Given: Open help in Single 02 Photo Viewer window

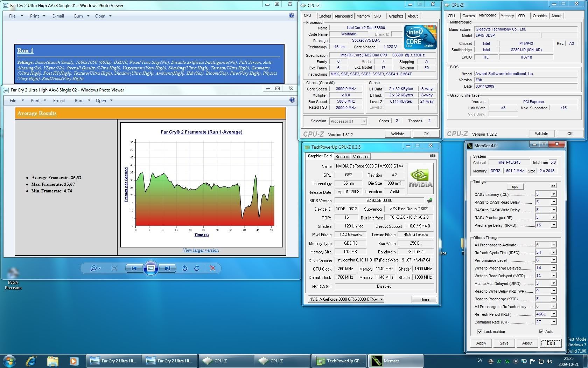Looking at the screenshot, I should point(292,100).
